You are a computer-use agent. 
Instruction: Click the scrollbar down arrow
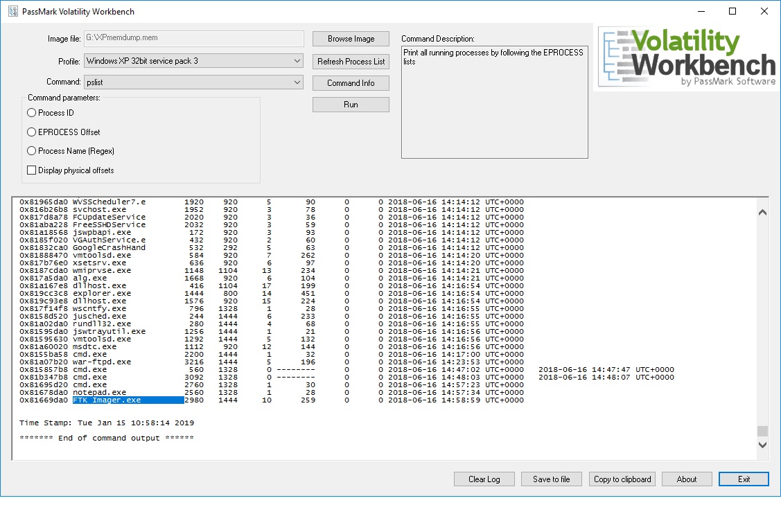pyautogui.click(x=762, y=445)
